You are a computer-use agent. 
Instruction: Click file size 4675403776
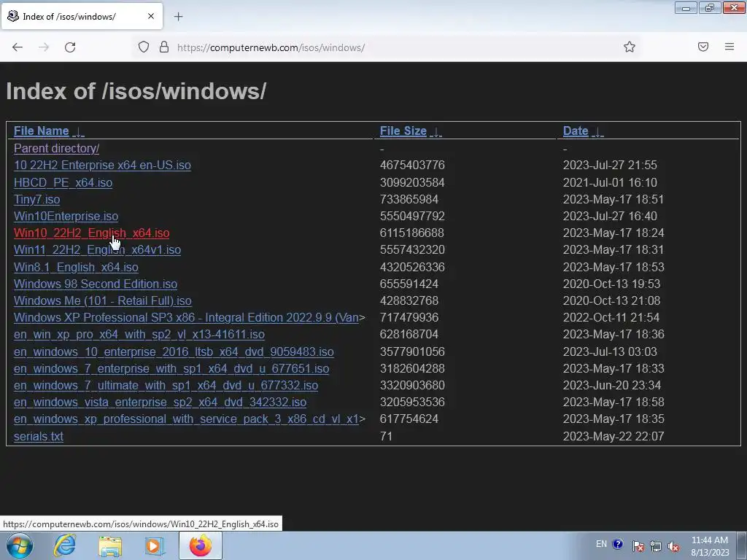[x=412, y=166]
